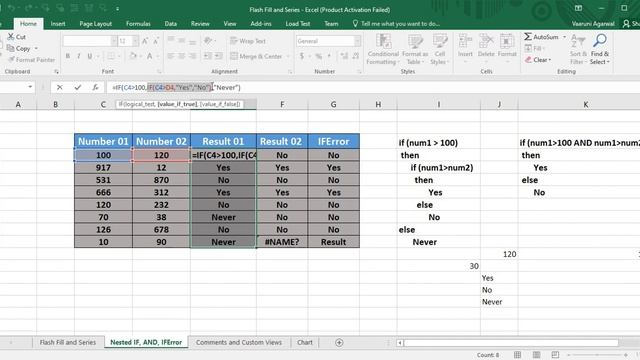This screenshot has width=640, height=360.
Task: Switch to the Formulas tab
Action: click(138, 24)
